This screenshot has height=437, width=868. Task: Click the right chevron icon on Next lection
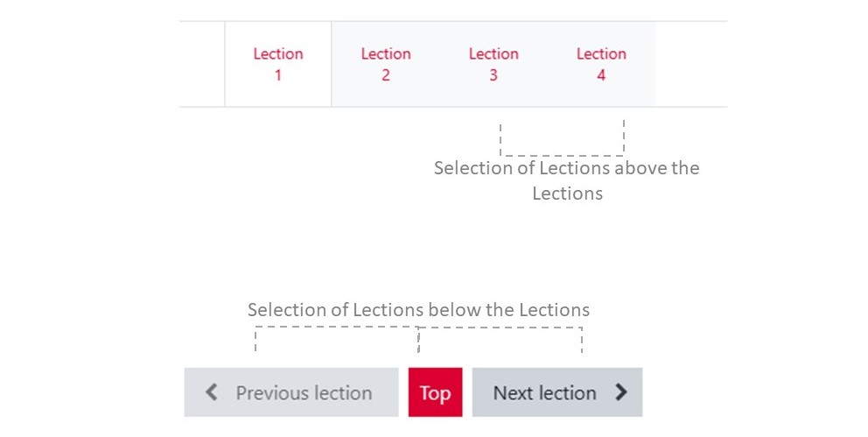[x=621, y=393]
